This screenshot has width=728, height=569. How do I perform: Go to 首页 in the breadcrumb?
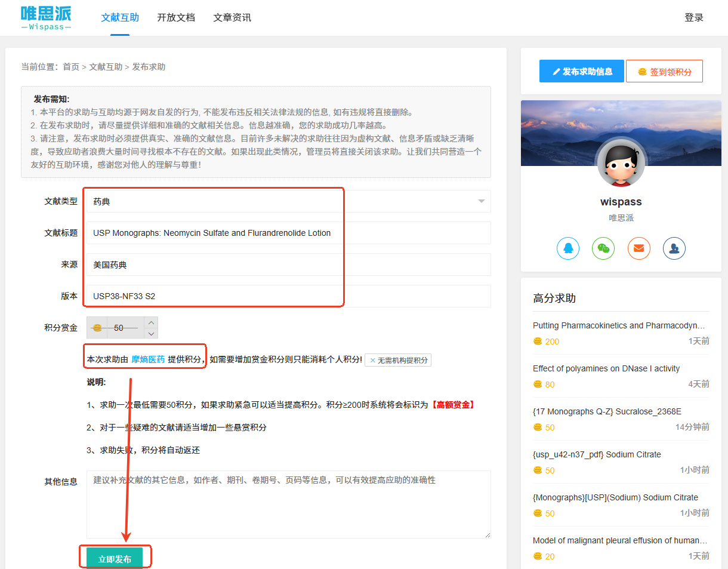(x=71, y=67)
